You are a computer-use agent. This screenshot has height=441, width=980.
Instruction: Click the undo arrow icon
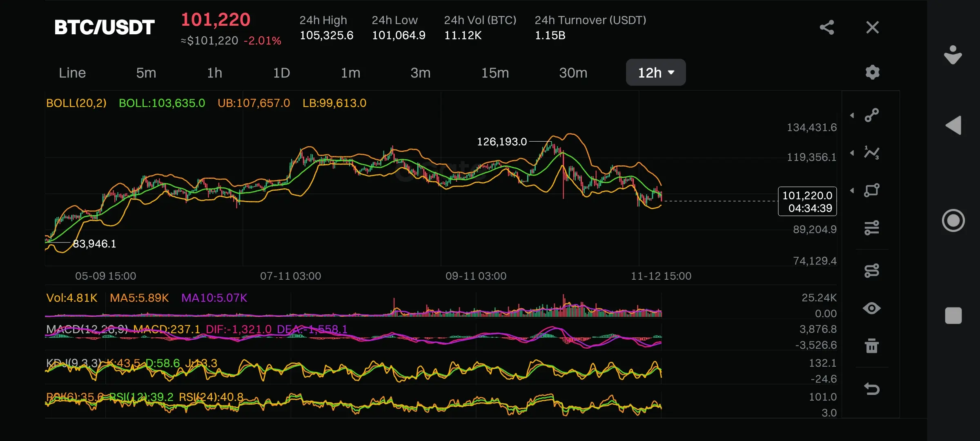(x=872, y=389)
